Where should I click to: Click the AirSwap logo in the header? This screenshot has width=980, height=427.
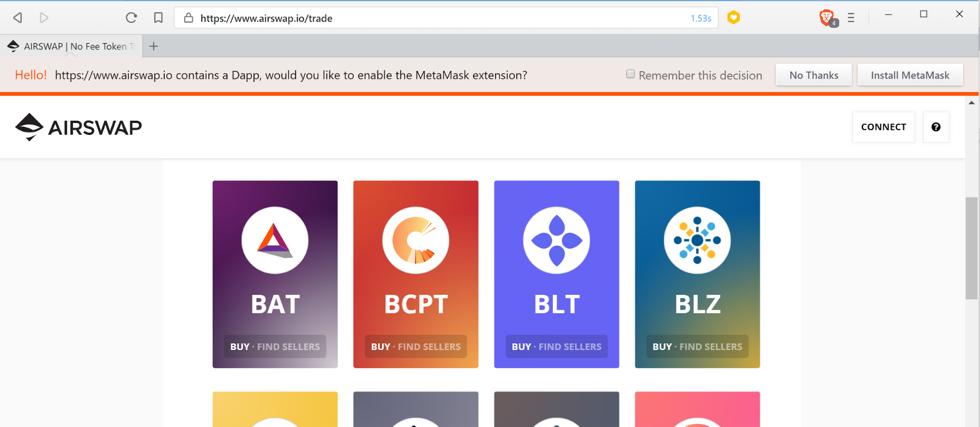[78, 127]
